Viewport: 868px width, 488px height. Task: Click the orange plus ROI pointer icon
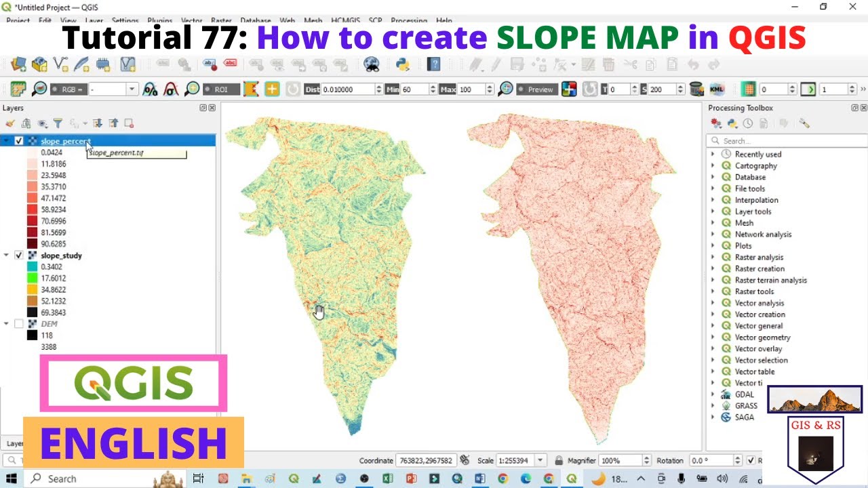click(x=272, y=89)
